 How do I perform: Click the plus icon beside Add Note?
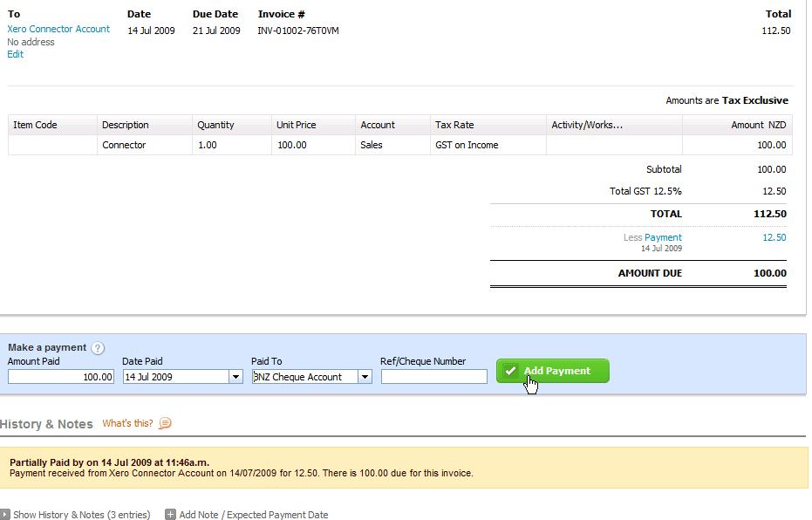[170, 514]
